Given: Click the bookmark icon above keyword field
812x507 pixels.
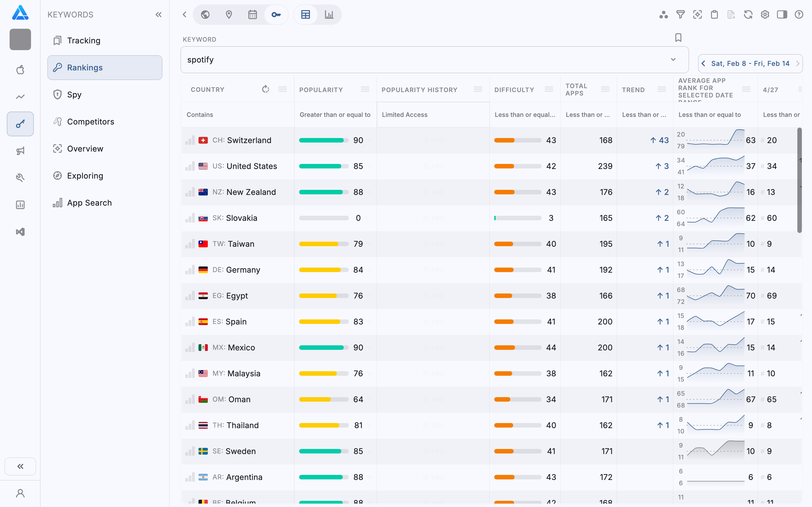Looking at the screenshot, I should pos(678,37).
